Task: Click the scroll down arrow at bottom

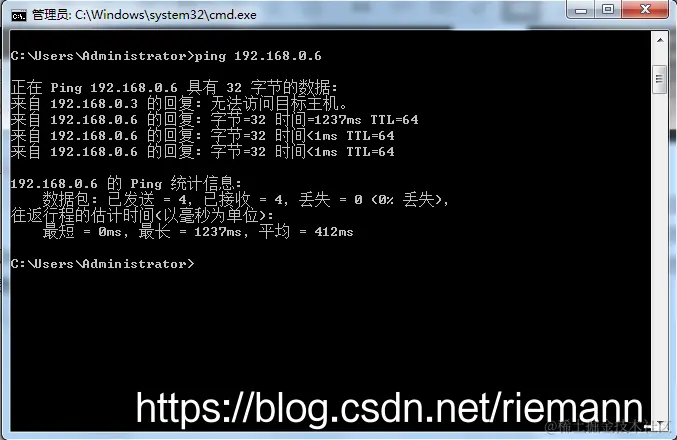Action: pyautogui.click(x=660, y=425)
